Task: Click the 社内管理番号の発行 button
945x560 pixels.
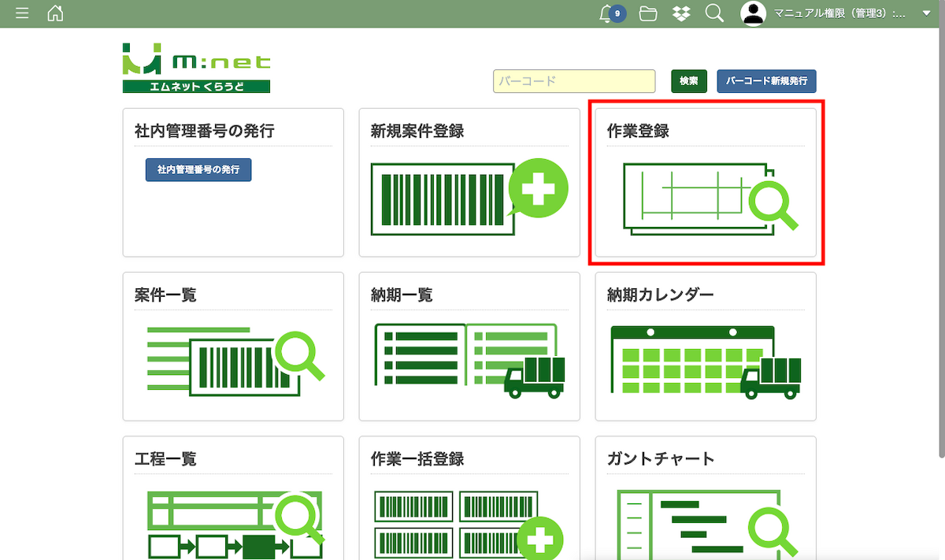Action: click(x=198, y=170)
